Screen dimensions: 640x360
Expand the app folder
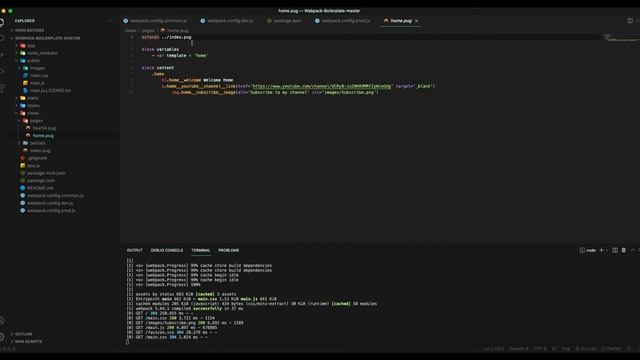[x=17, y=45]
